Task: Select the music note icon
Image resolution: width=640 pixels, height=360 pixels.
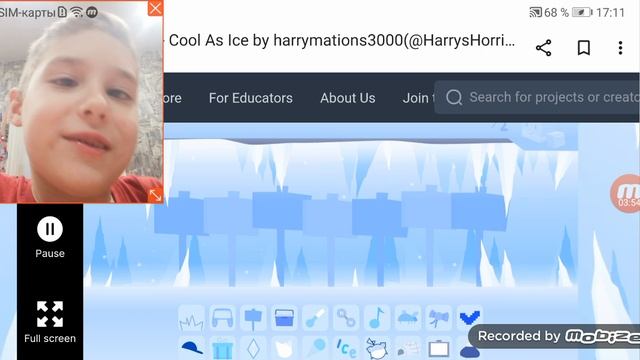Action: click(377, 318)
